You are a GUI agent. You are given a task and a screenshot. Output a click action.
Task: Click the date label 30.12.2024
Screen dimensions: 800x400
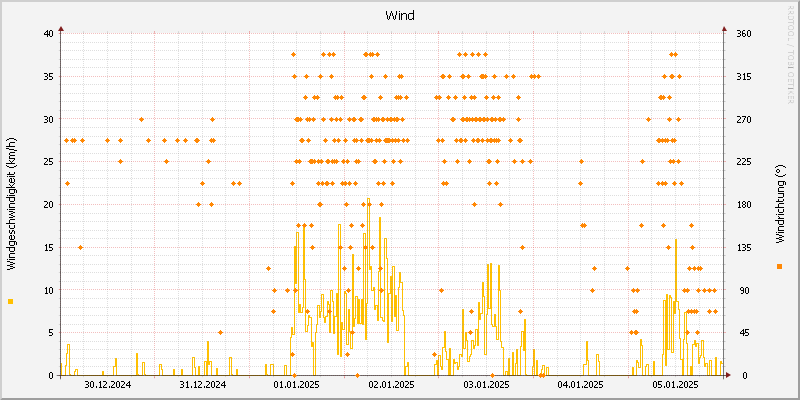(x=108, y=385)
